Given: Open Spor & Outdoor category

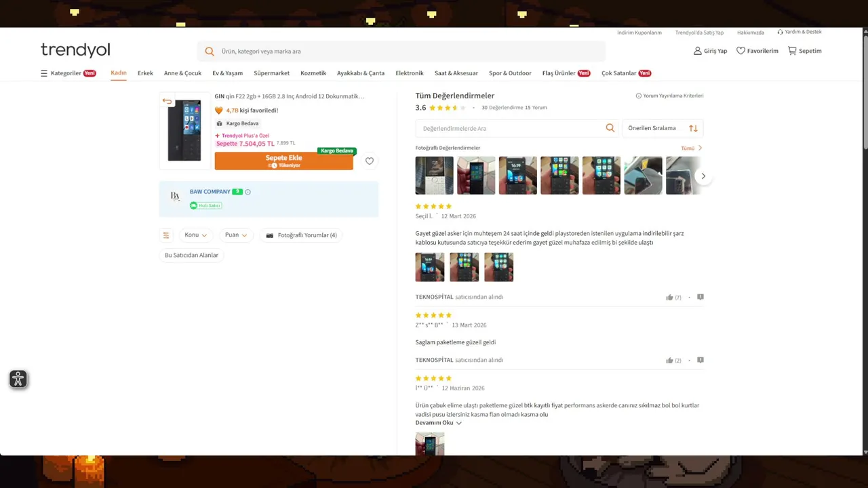Looking at the screenshot, I should pos(510,73).
